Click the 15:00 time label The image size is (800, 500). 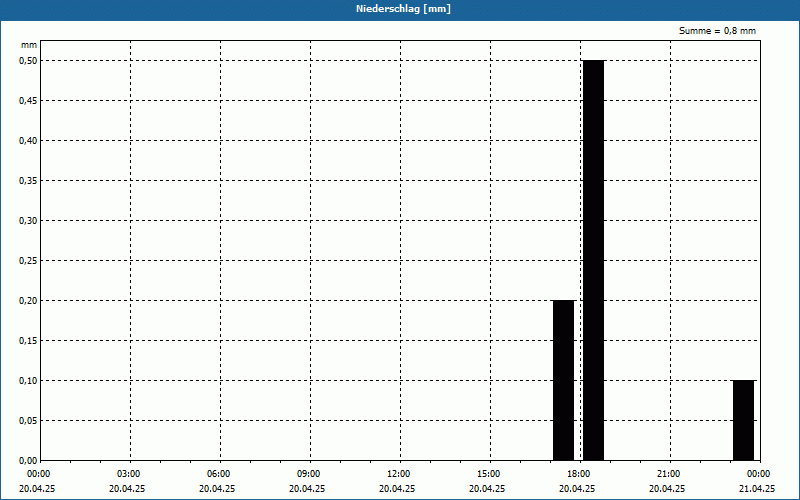488,474
